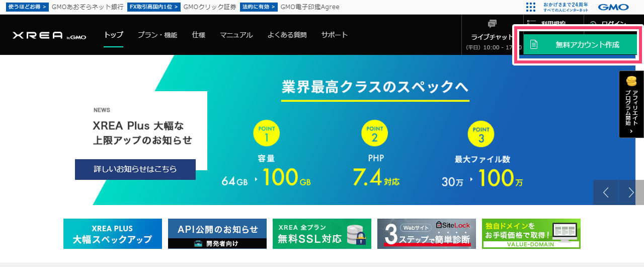Click the yellow POINT 3 circle
644x267 pixels.
[x=481, y=133]
